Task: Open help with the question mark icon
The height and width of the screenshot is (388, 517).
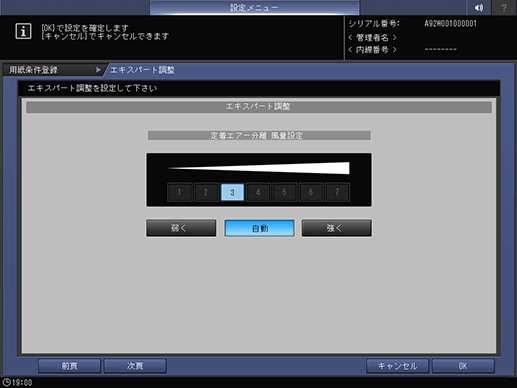Action: [x=504, y=7]
